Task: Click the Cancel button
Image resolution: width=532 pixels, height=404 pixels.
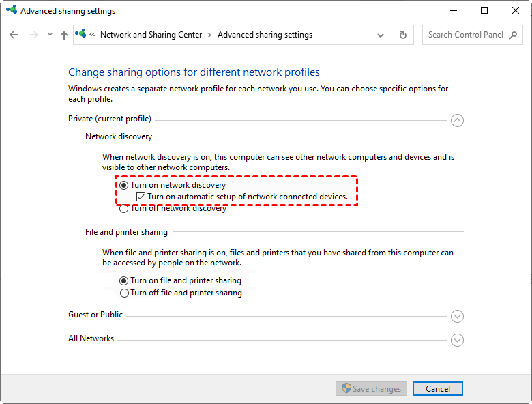Action: [x=437, y=388]
